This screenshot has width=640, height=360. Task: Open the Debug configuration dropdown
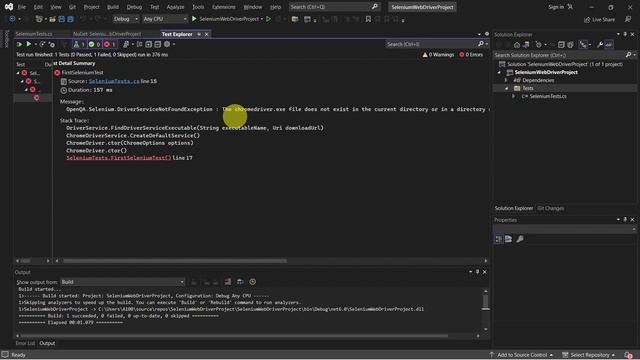126,19
